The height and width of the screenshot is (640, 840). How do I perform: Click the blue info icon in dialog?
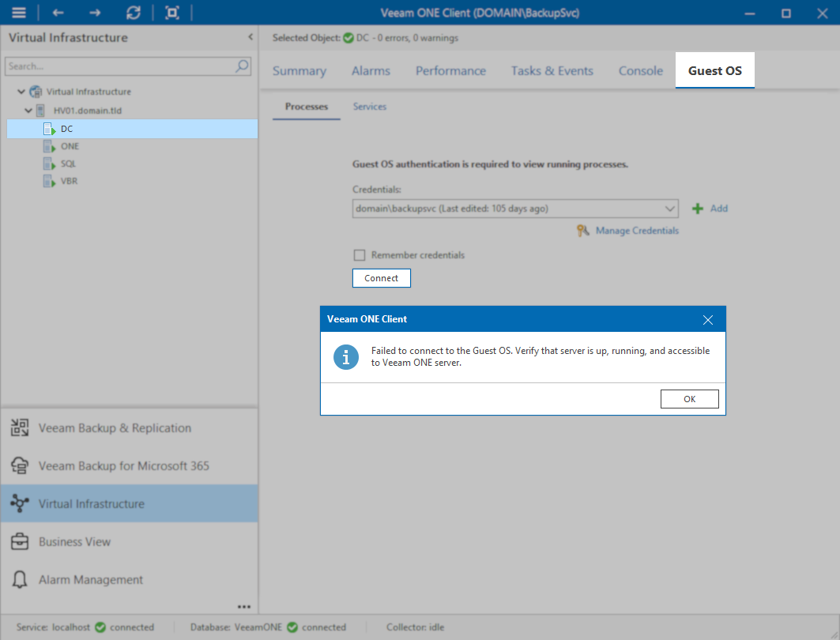coord(346,357)
